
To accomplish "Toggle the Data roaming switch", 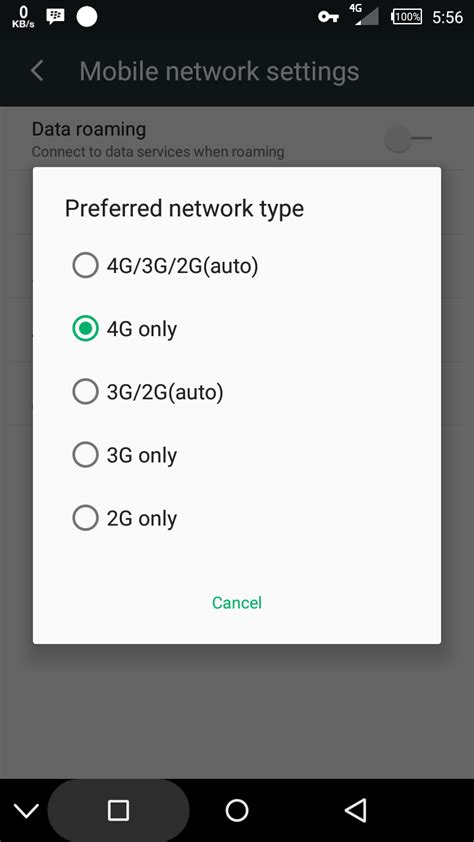I will tap(409, 139).
